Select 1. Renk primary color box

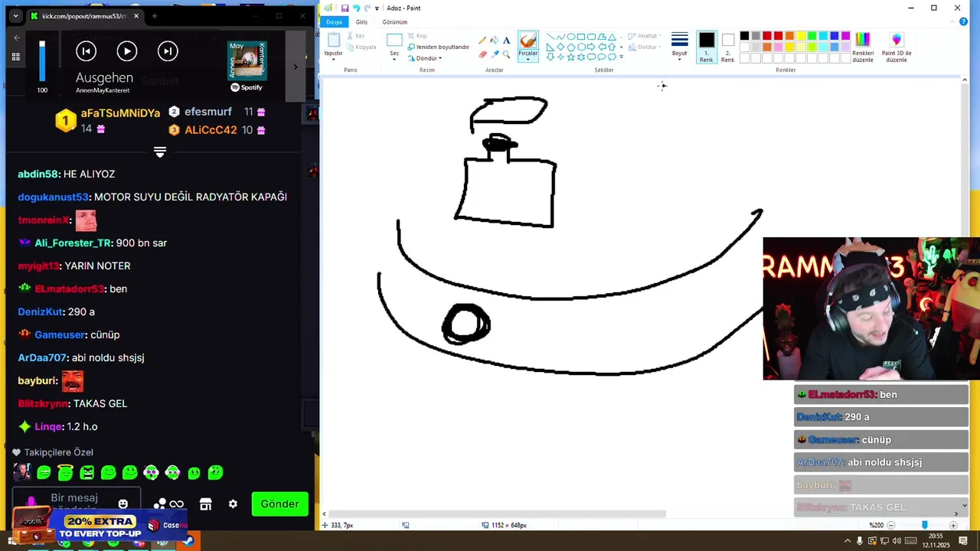(x=706, y=47)
